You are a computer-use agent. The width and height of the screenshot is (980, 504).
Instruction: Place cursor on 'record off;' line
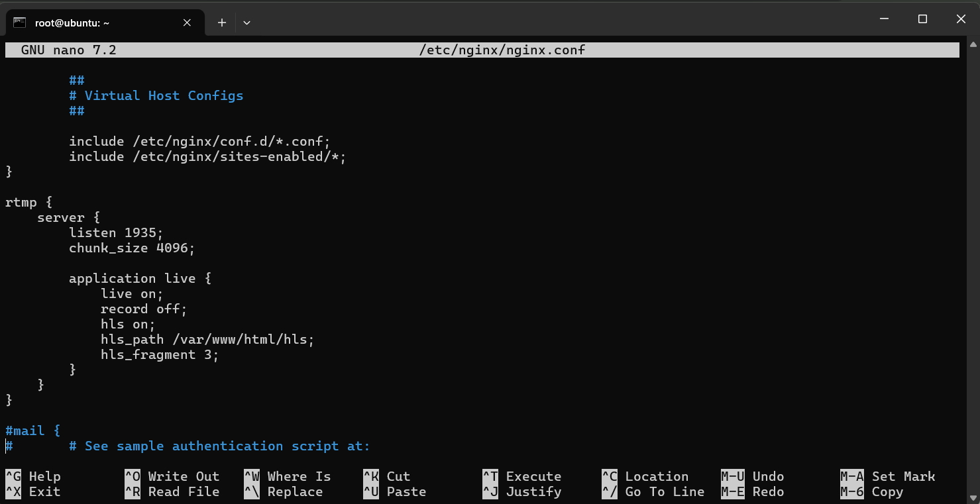pyautogui.click(x=144, y=309)
